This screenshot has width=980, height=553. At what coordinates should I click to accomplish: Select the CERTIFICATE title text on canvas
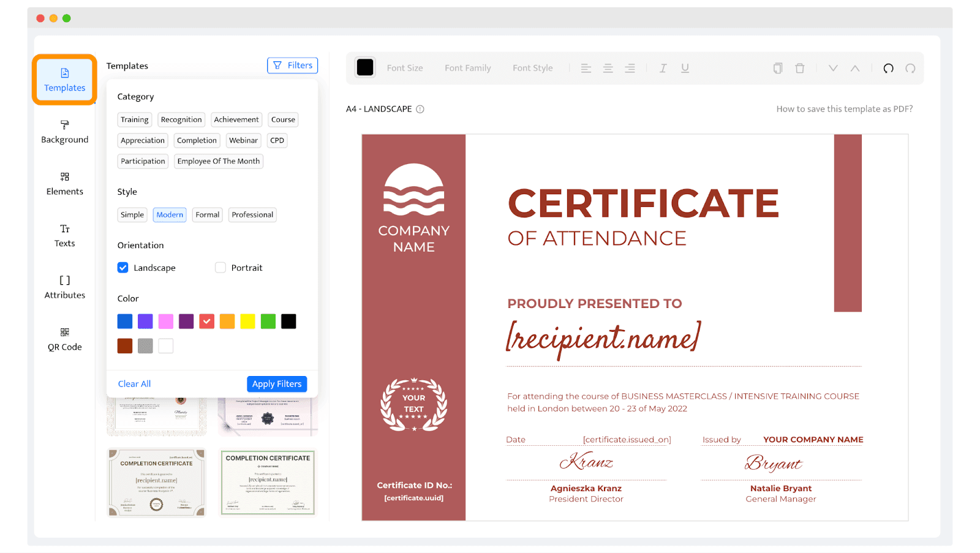point(643,204)
